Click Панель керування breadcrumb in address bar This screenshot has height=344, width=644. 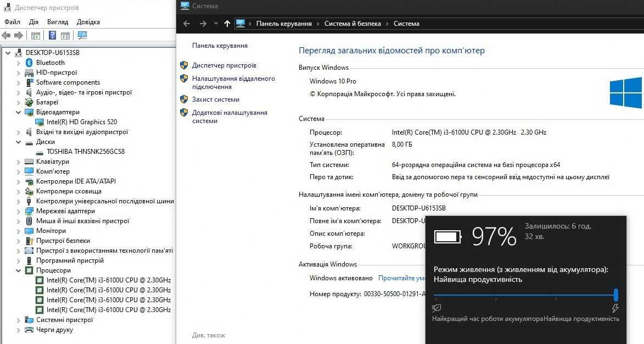284,24
